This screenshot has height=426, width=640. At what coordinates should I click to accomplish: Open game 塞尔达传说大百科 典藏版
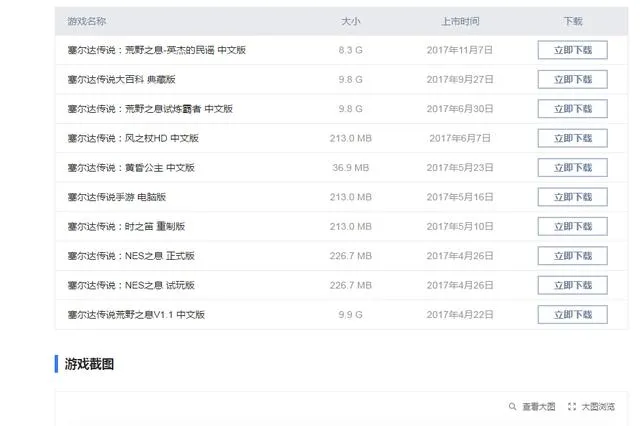click(122, 79)
